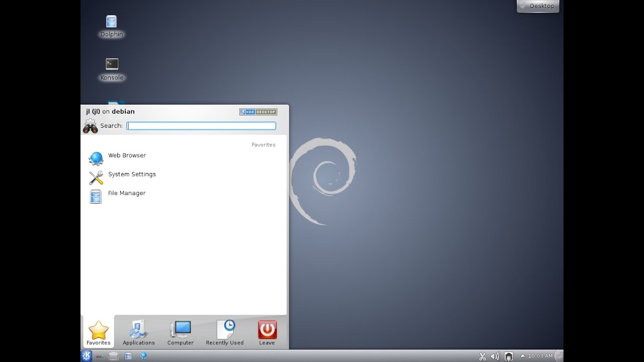
Task: Focus the Search input field
Action: pos(201,126)
